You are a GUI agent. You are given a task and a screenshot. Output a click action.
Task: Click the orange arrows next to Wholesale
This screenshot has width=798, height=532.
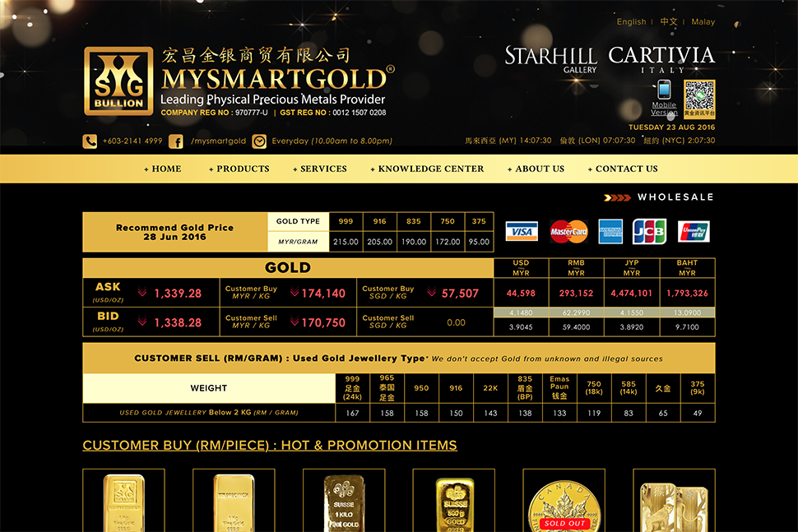point(617,198)
